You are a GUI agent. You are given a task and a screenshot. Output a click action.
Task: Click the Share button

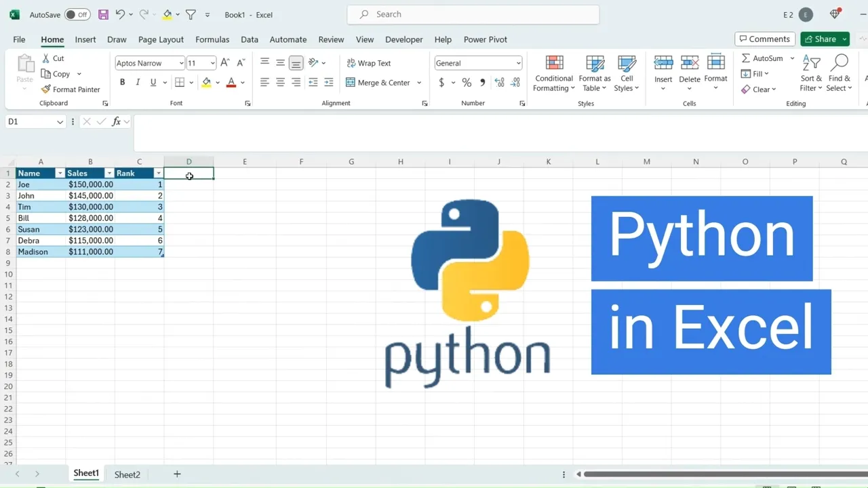click(820, 39)
